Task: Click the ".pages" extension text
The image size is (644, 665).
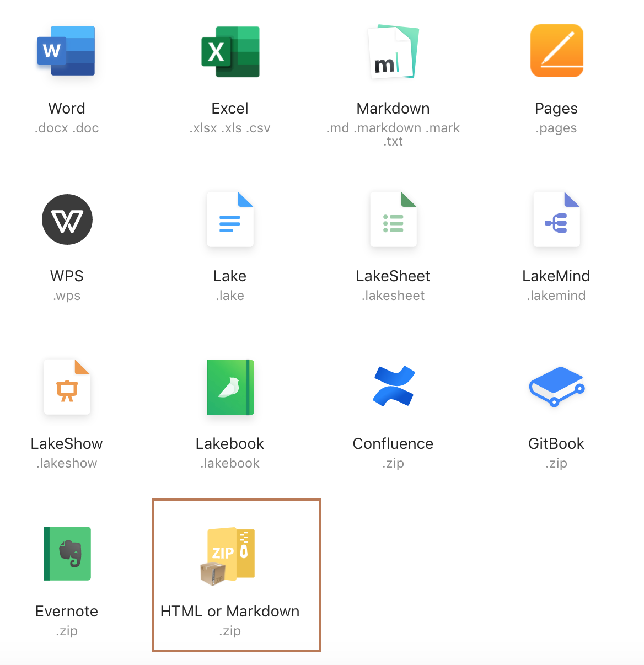Action: [x=556, y=129]
